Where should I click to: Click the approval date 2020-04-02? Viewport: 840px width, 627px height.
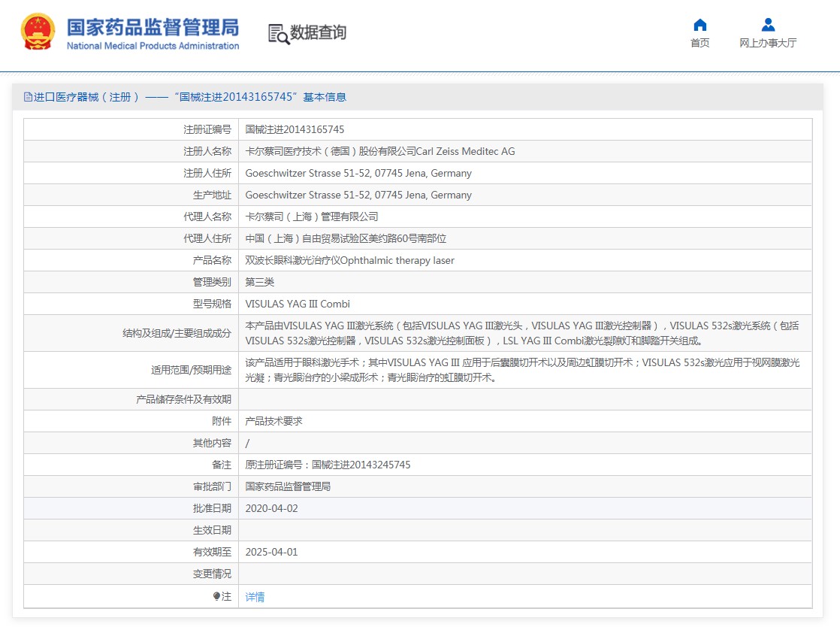pos(271,508)
